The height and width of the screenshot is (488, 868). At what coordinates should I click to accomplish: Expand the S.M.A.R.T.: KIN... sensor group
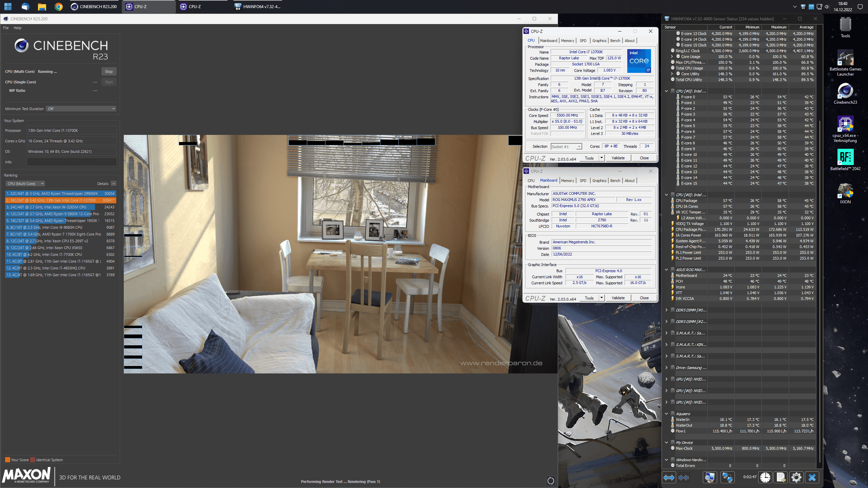tap(666, 345)
